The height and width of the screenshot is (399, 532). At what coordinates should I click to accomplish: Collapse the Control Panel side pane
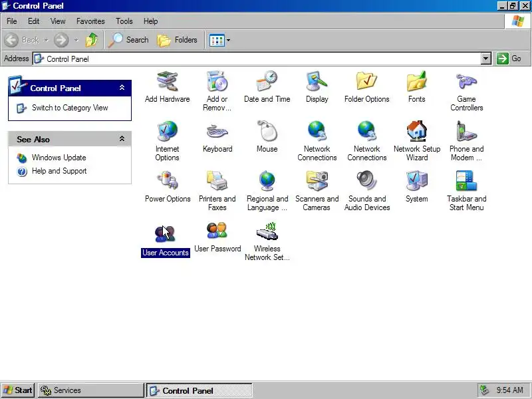pos(122,88)
